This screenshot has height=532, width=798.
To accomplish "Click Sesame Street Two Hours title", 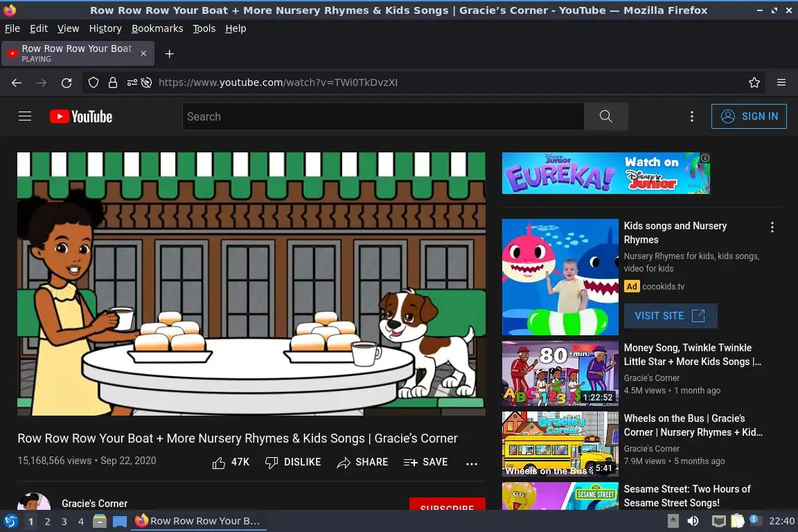I will coord(687,496).
